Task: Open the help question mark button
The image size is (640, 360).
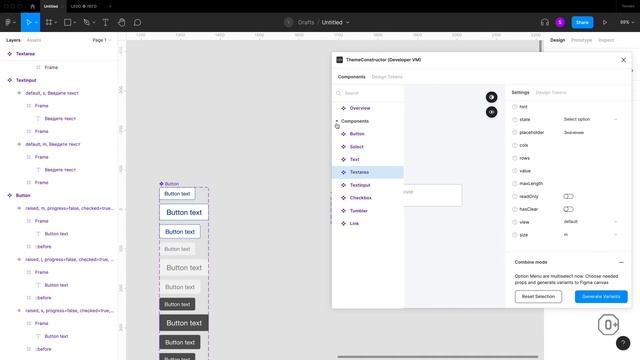Action: (623, 343)
